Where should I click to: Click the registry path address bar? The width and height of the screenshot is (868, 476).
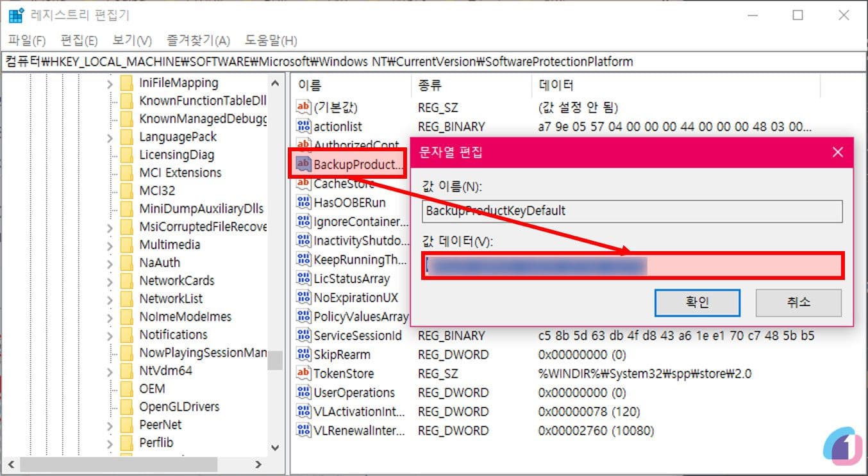click(434, 62)
